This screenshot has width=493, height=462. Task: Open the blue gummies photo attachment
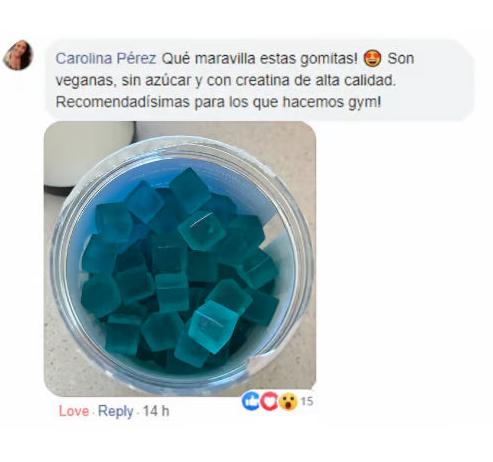[x=180, y=259]
